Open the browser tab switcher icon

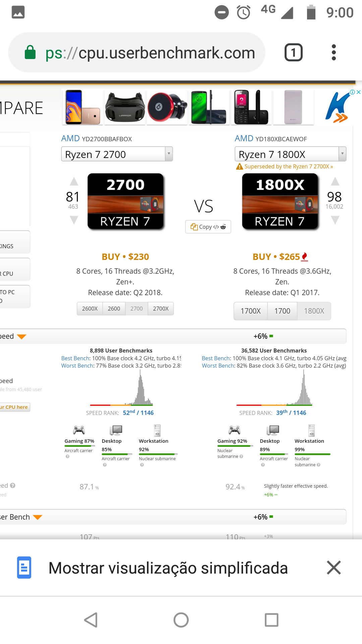point(294,52)
